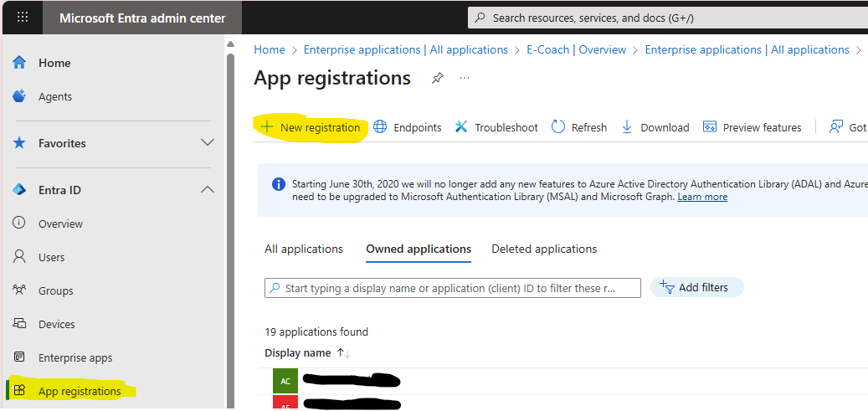The image size is (868, 411).
Task: Open the ellipsis more options menu
Action: [x=465, y=78]
